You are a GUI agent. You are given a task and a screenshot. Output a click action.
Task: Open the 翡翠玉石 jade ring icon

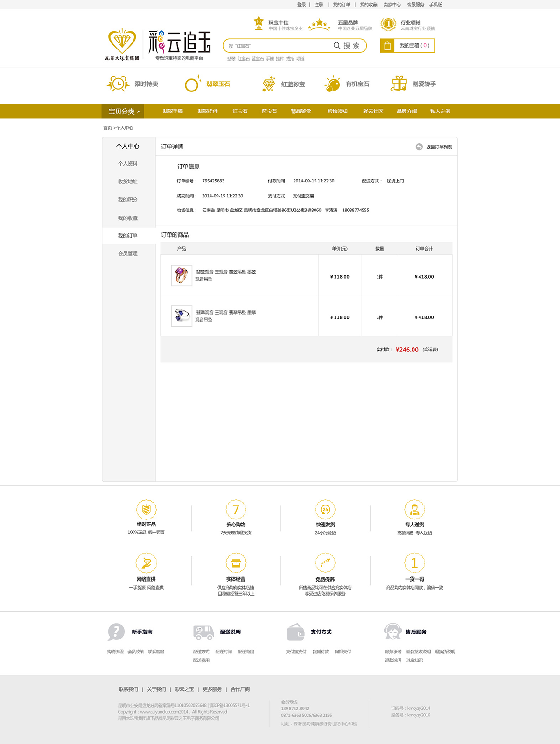click(192, 84)
